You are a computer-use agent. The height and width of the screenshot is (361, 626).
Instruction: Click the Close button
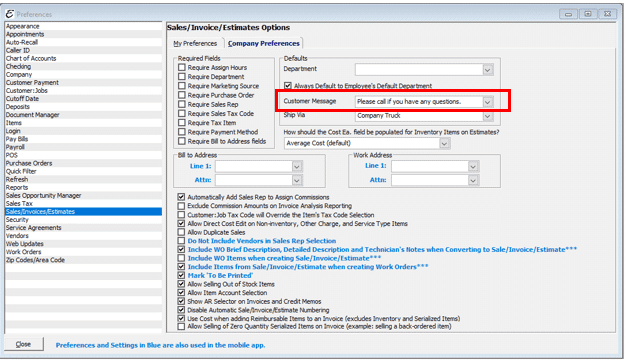24,344
